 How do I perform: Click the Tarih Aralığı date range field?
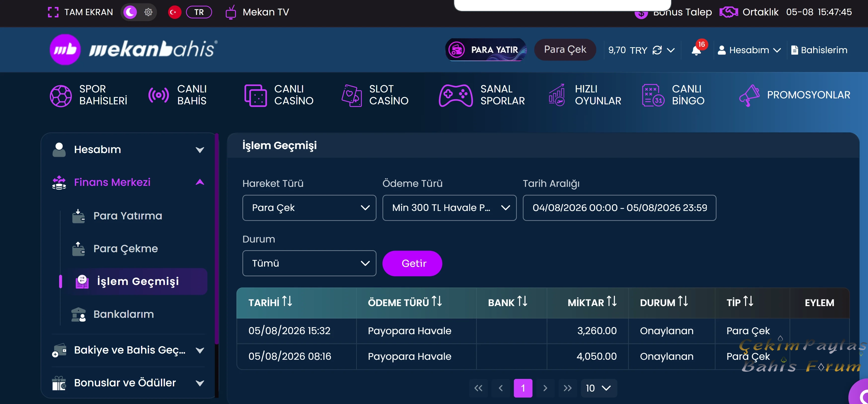click(x=619, y=208)
